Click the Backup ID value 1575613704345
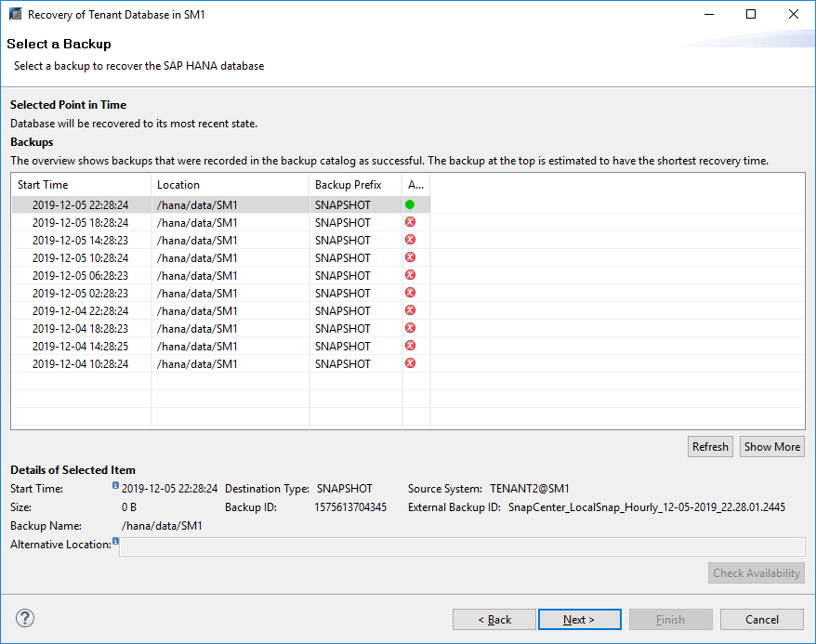 click(350, 507)
